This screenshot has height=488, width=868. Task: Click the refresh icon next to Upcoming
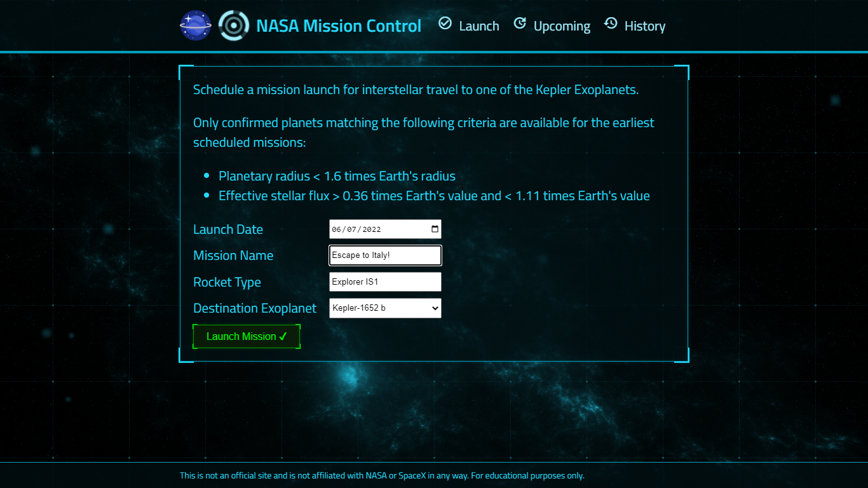(x=520, y=23)
